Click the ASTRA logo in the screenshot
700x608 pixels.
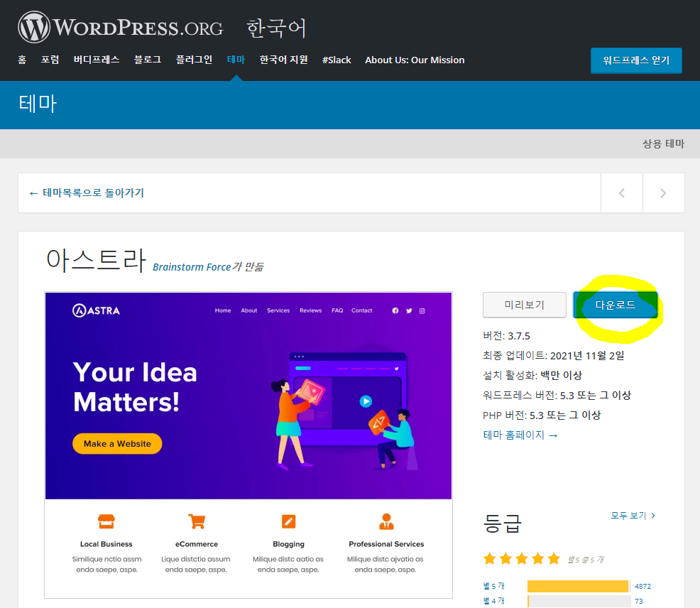(x=96, y=310)
